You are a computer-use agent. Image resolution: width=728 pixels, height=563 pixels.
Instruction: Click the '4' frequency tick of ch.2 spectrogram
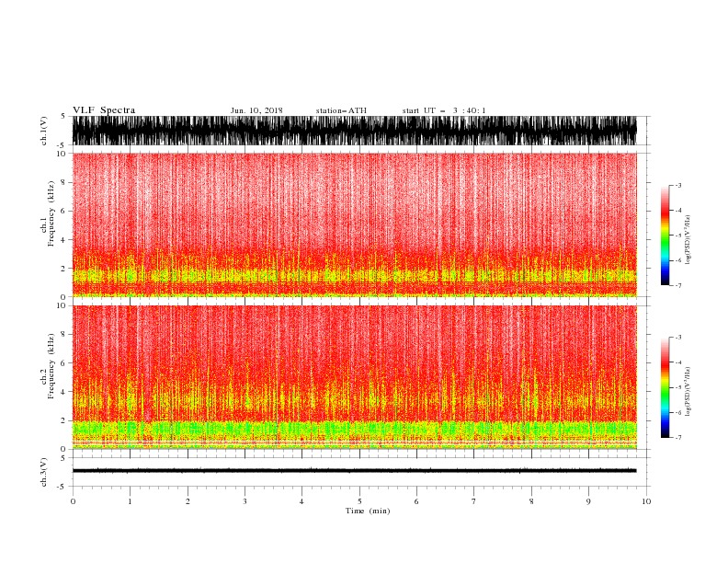coord(63,392)
